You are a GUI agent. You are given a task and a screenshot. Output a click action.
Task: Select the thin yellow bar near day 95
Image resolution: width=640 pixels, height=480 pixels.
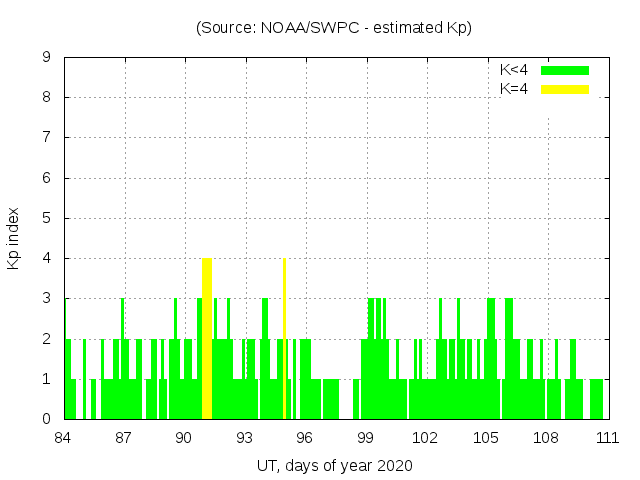(x=284, y=338)
